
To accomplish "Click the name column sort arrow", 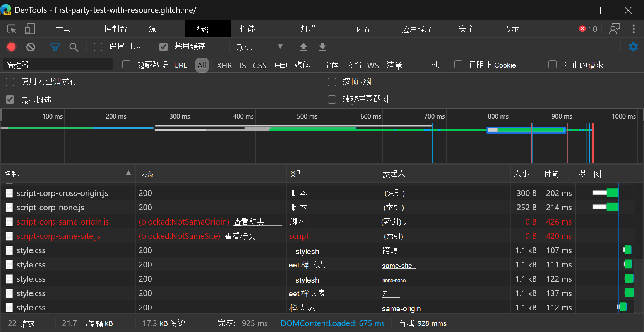I will click(128, 173).
